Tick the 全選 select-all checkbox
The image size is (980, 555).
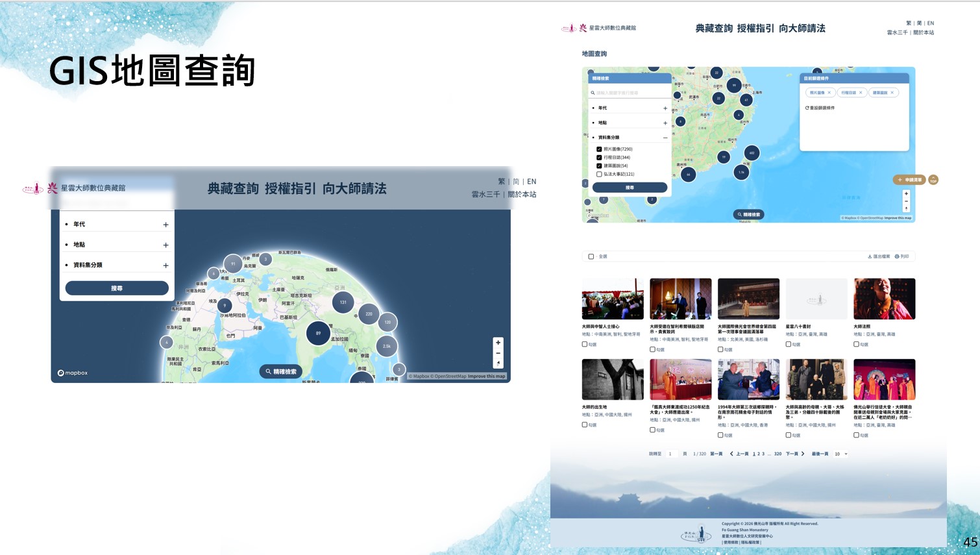click(x=591, y=256)
